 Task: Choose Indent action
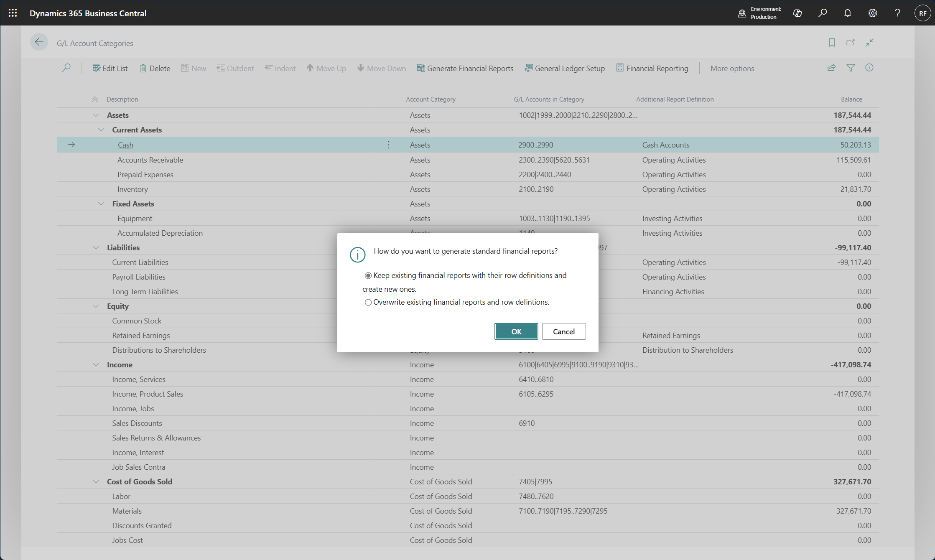[280, 68]
